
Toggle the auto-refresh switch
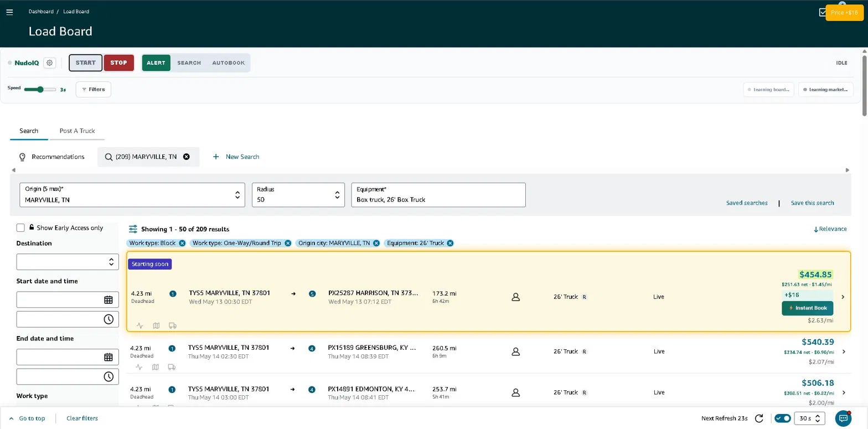point(783,418)
